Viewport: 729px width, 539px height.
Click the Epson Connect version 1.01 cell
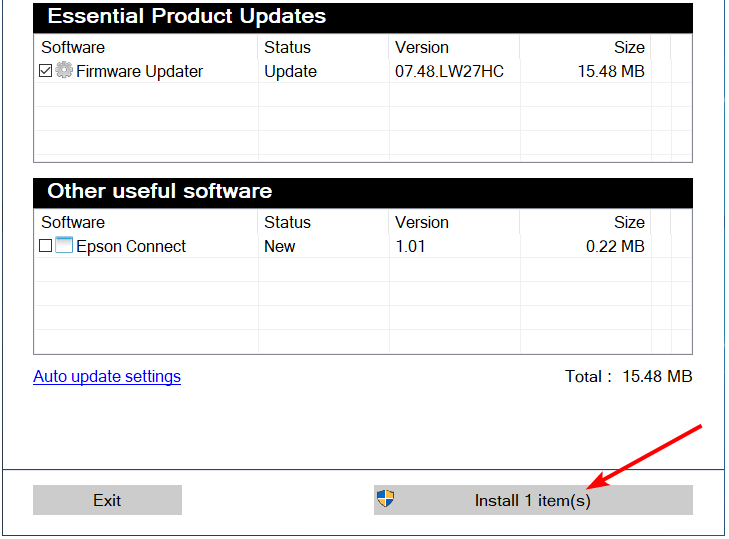412,247
